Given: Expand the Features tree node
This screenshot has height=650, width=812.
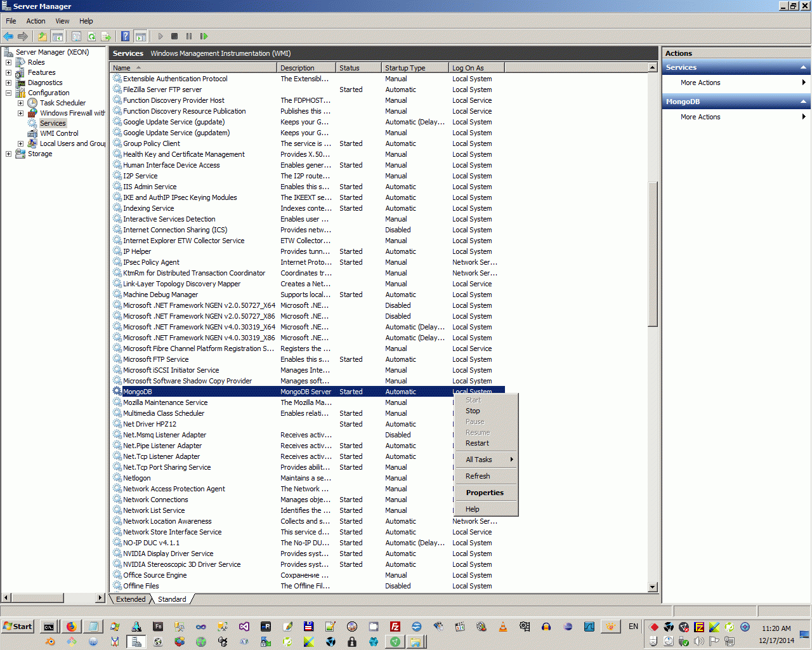Looking at the screenshot, I should click(8, 72).
